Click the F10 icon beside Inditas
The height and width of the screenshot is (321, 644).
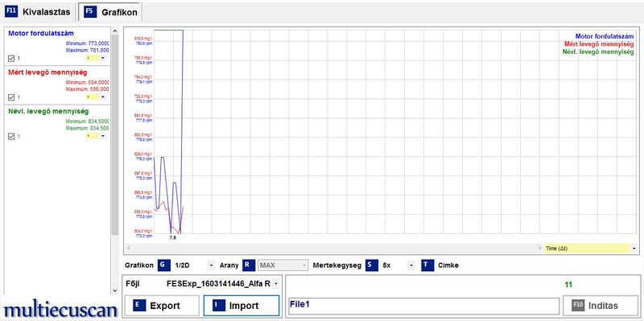(579, 306)
